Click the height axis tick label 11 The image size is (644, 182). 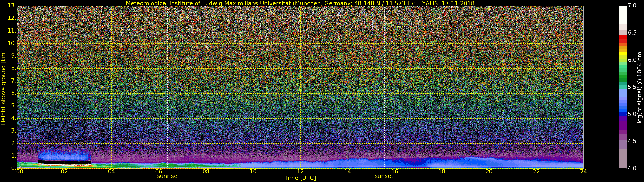point(12,31)
